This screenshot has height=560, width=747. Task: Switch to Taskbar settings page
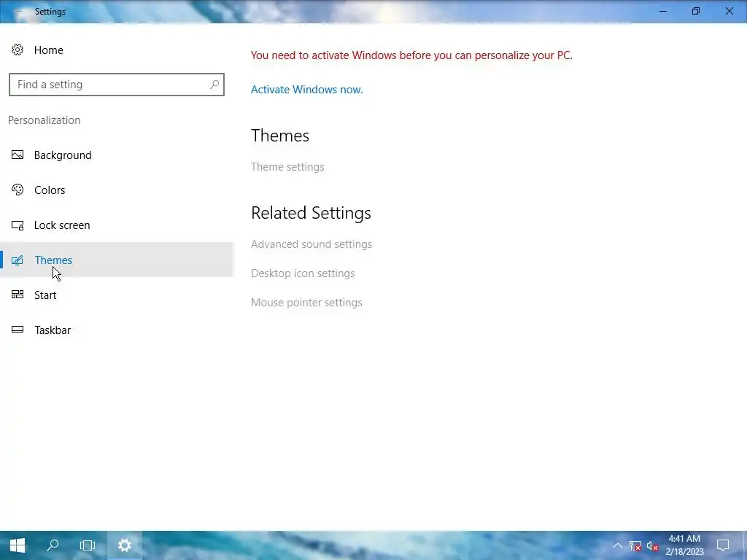(117, 330)
